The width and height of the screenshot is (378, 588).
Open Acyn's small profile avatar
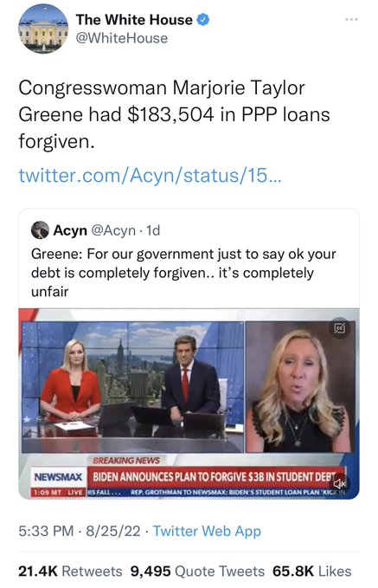(40, 230)
